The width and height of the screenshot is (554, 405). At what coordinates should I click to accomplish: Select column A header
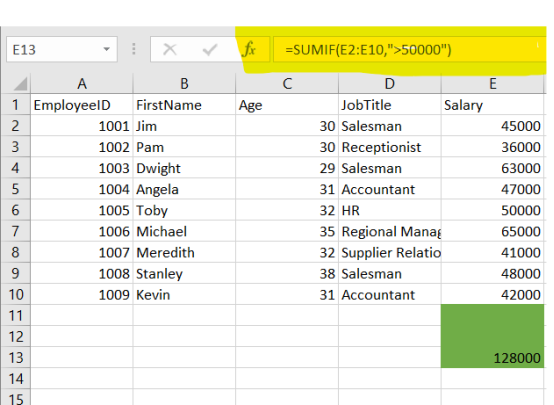(82, 84)
